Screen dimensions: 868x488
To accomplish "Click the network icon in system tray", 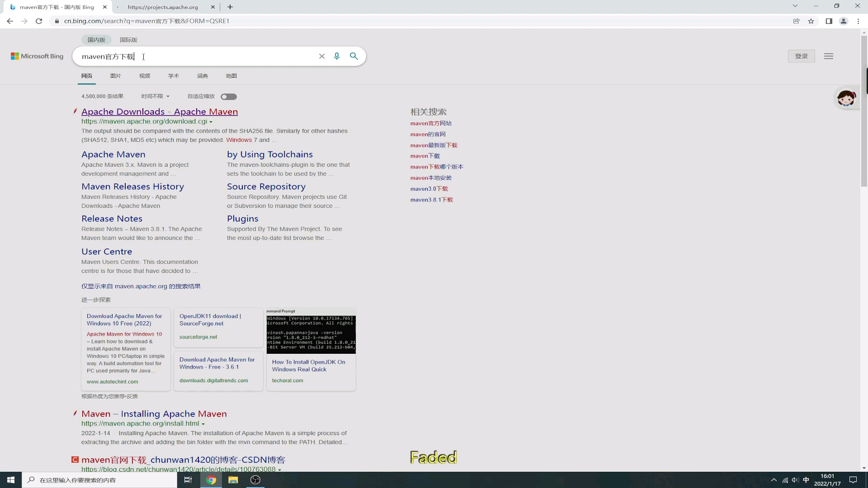I will pos(785,480).
